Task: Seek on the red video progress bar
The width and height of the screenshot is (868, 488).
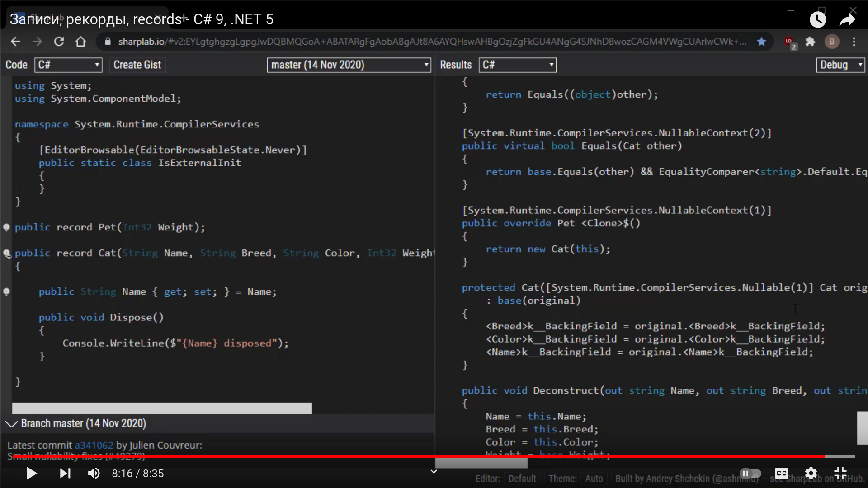Action: point(407,457)
